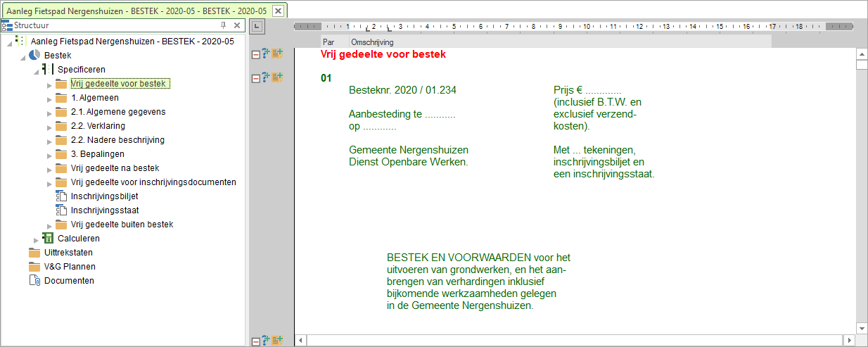Click the root project icon in tree
Viewport: 868px width, 347px height.
click(x=20, y=42)
